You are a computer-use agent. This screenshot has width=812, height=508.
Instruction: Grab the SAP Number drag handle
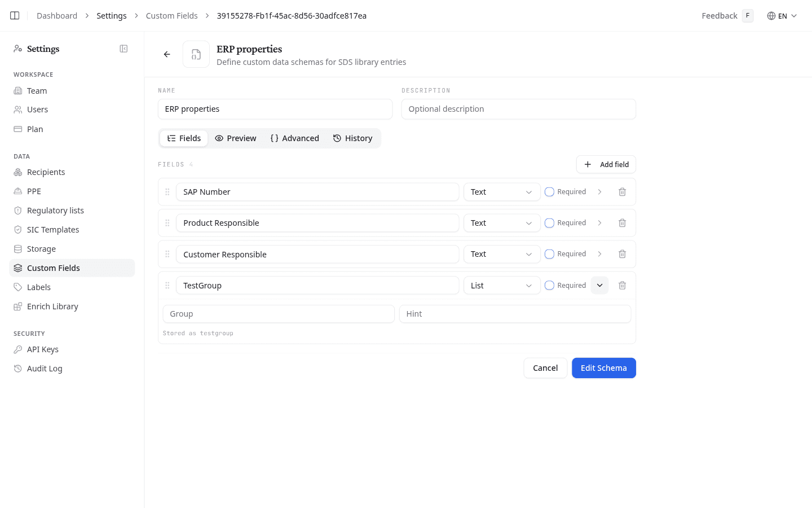[x=167, y=192]
